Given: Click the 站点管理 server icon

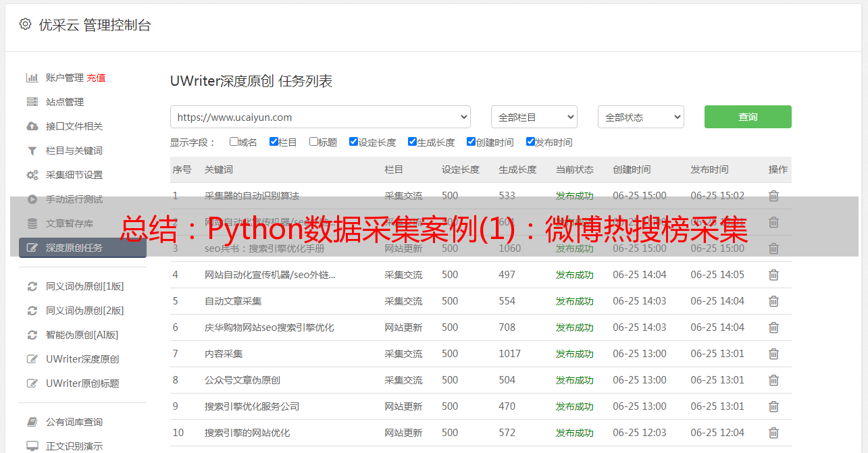Looking at the screenshot, I should coord(32,102).
